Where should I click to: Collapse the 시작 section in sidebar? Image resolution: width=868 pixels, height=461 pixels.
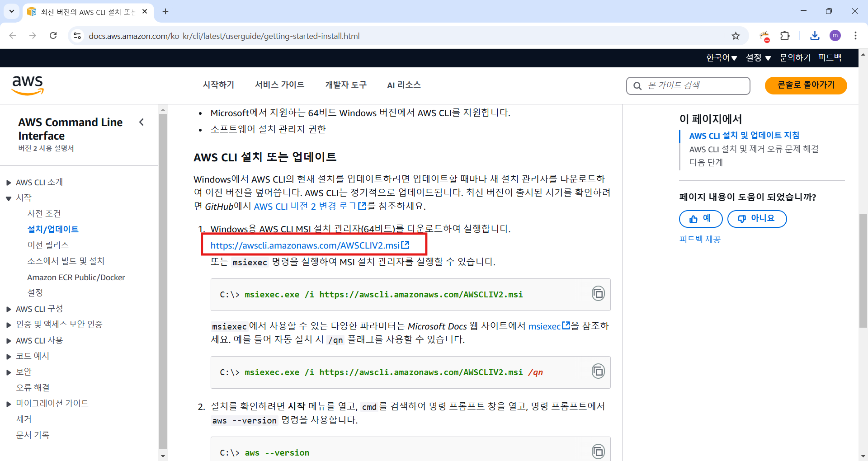click(x=9, y=198)
